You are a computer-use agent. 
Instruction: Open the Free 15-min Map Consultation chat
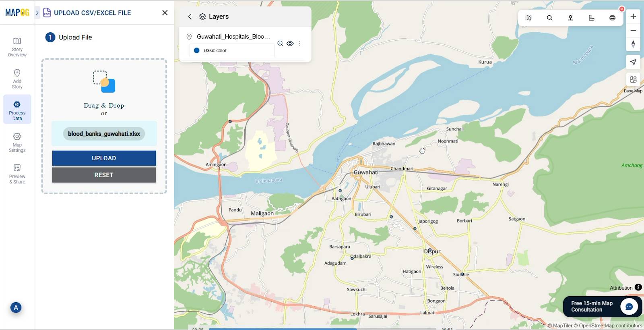603,306
